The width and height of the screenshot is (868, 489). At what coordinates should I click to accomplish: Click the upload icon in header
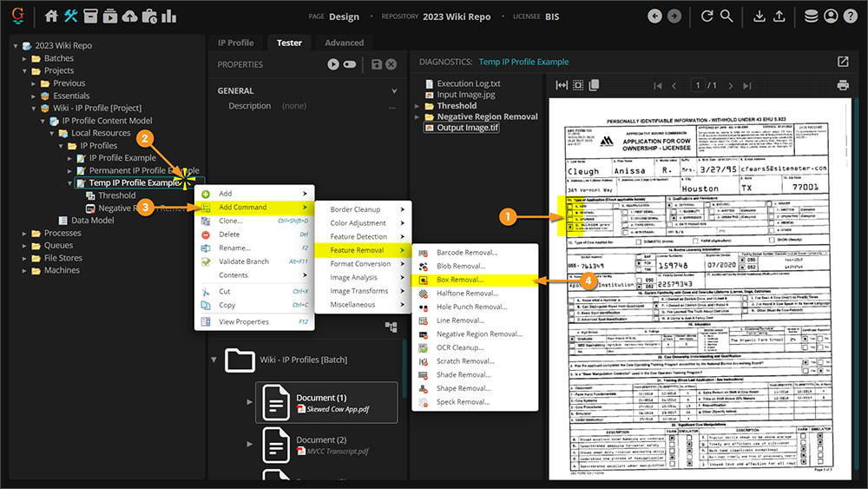[x=779, y=16]
